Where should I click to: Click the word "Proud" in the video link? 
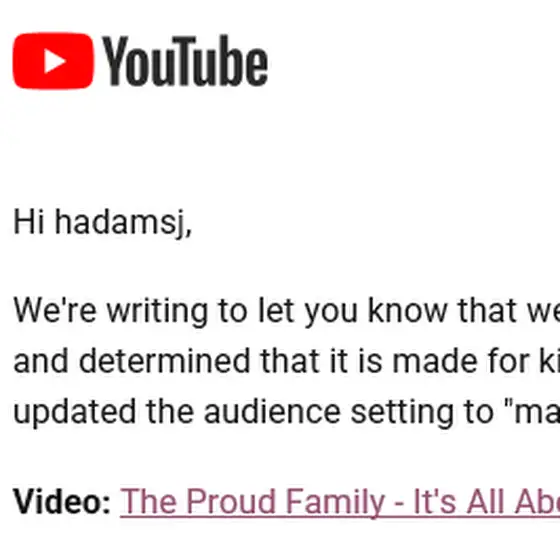231,501
